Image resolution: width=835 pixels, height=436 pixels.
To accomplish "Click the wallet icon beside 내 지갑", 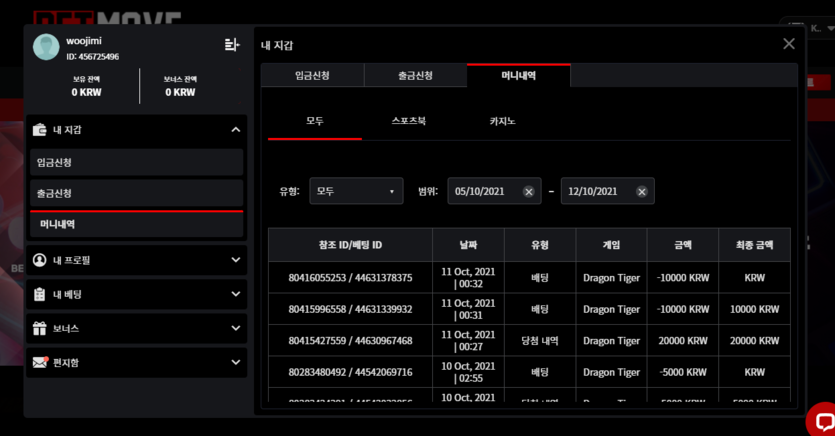I will coord(39,129).
